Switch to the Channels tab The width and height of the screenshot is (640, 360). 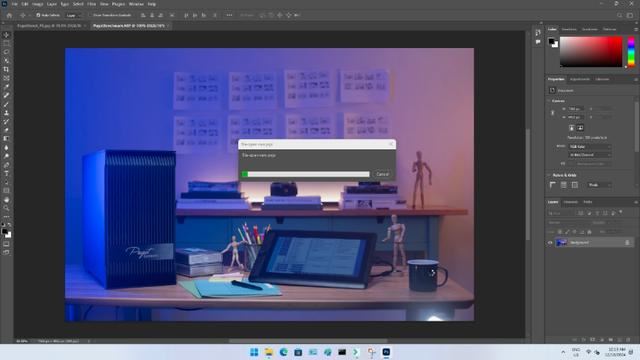pos(570,202)
